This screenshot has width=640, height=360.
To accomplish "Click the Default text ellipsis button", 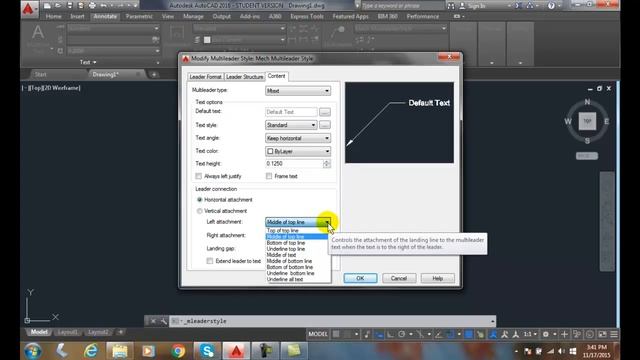I will click(325, 112).
